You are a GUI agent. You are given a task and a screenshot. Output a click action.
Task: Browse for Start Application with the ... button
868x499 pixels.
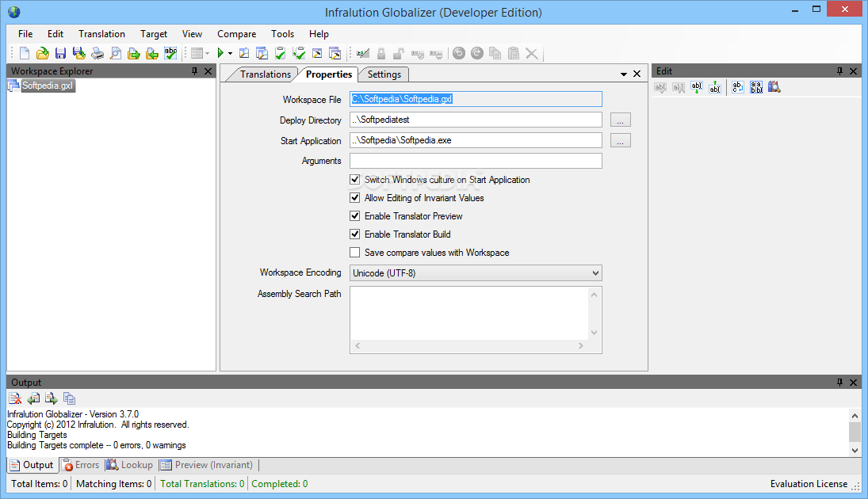pos(620,140)
